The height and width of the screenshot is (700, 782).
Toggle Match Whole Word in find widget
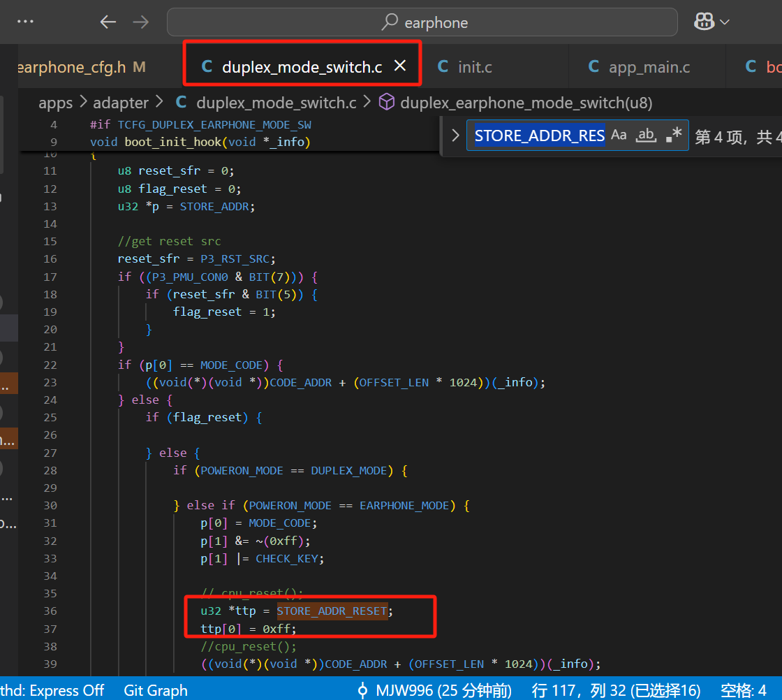(x=646, y=135)
